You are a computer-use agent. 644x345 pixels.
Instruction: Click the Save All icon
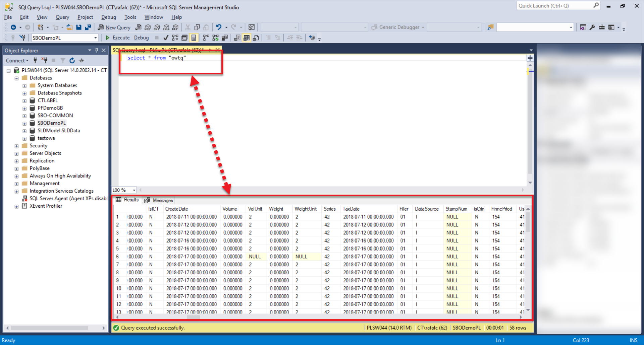point(88,27)
